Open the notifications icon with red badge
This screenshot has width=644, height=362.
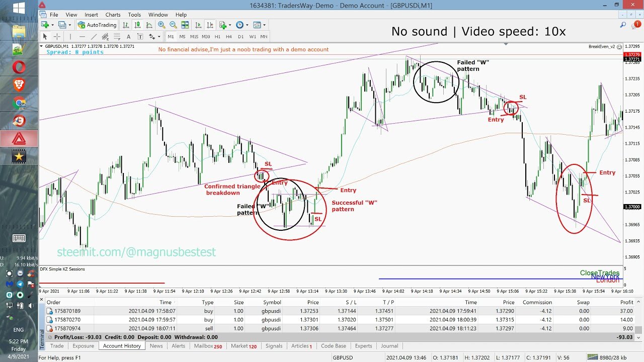coord(637,25)
